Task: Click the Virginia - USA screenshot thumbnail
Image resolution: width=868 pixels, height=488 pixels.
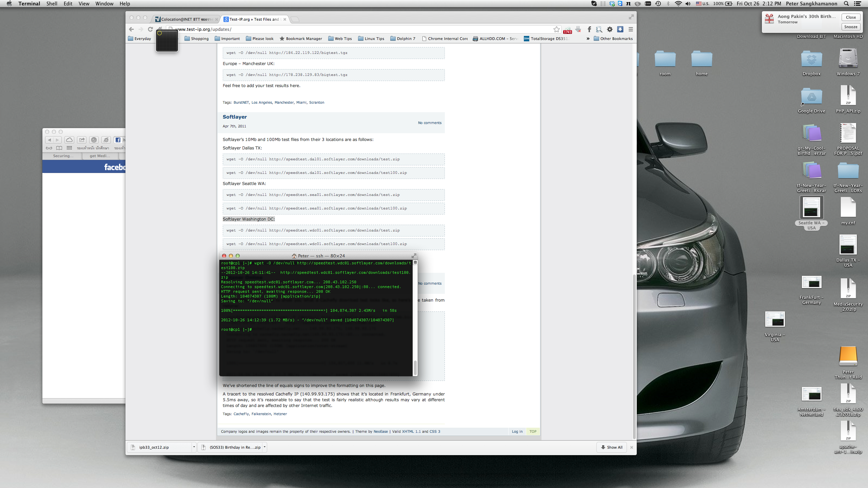Action: (775, 320)
